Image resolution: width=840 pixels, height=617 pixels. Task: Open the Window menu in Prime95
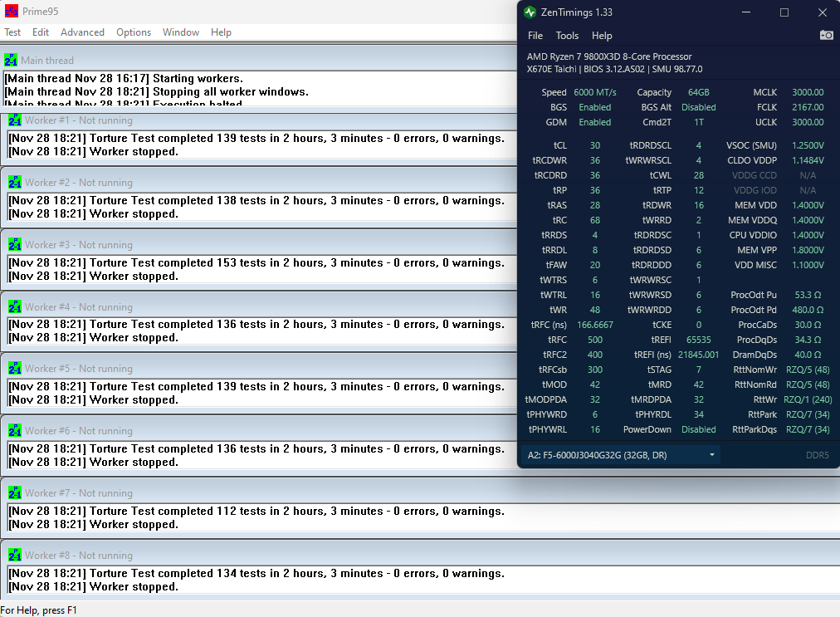(x=180, y=32)
